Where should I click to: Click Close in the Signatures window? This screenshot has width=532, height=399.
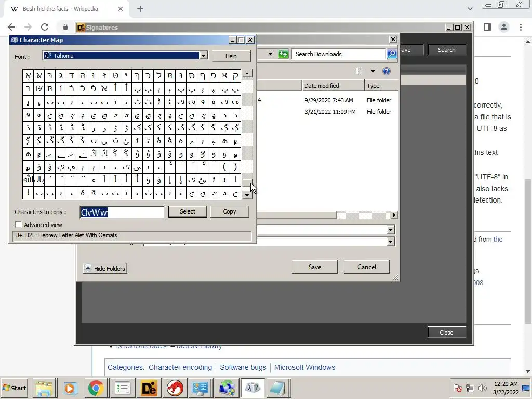(446, 332)
